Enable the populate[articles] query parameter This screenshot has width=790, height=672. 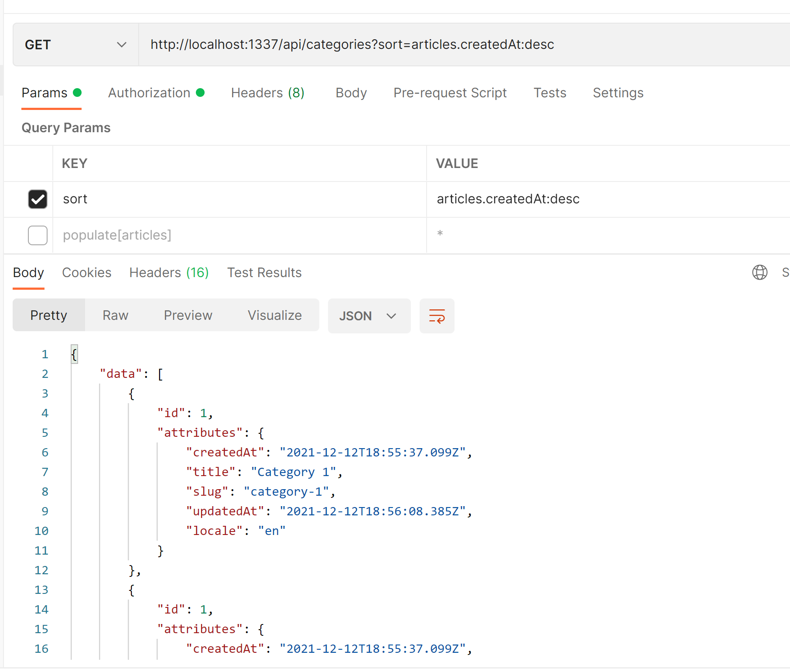coord(38,235)
